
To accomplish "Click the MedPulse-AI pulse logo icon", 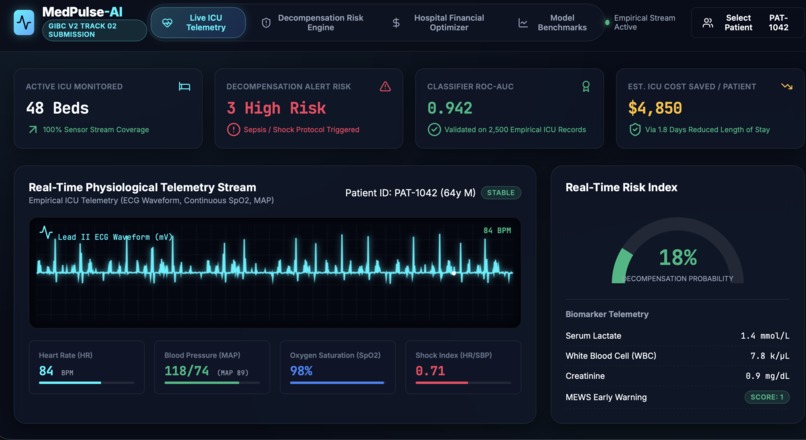I will pos(24,23).
